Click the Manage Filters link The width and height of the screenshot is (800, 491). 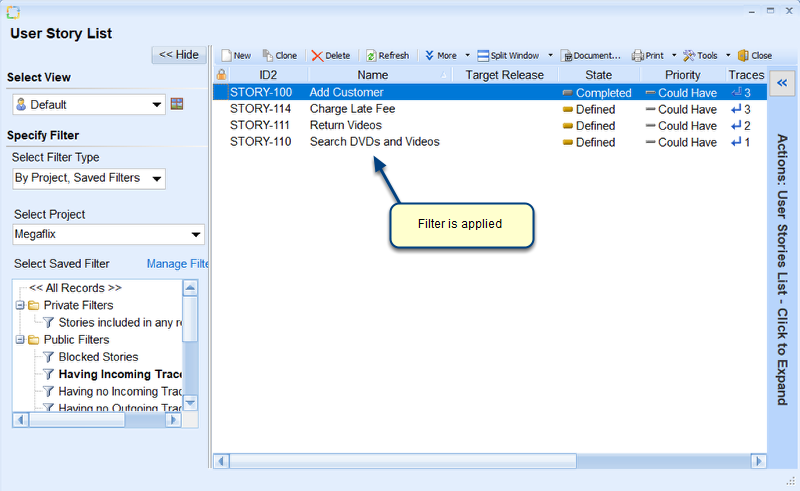pyautogui.click(x=177, y=264)
